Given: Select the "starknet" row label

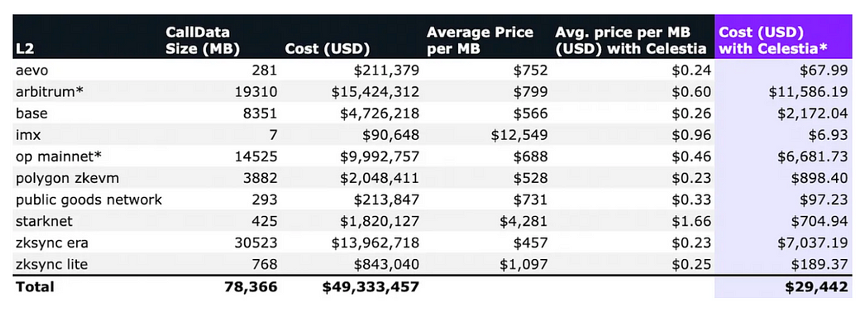Looking at the screenshot, I should pos(44,221).
